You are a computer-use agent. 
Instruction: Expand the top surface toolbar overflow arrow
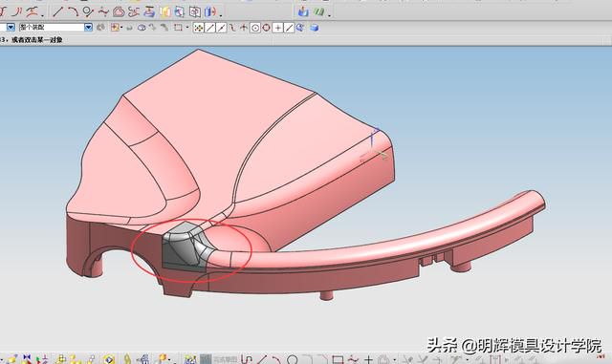pyautogui.click(x=221, y=15)
